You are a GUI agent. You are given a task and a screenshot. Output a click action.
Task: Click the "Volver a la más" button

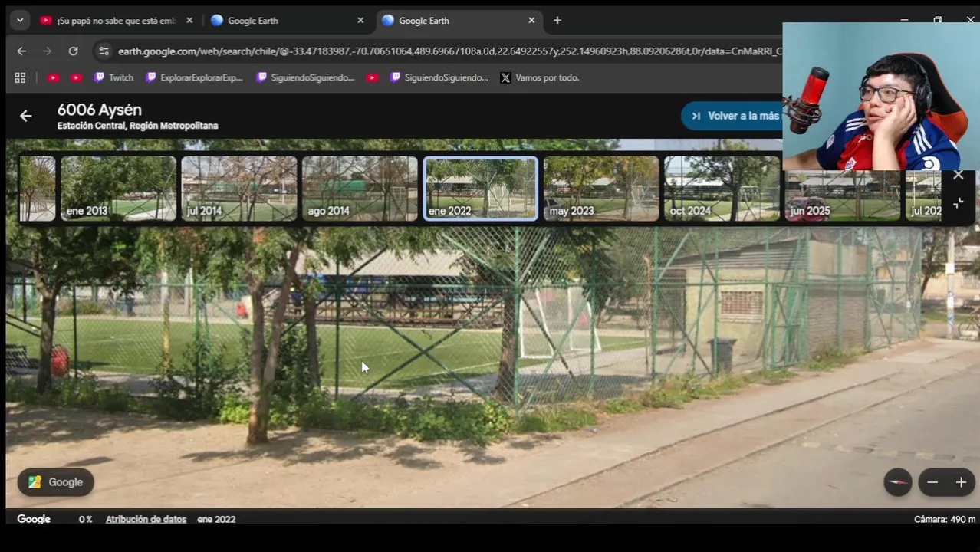(x=732, y=116)
